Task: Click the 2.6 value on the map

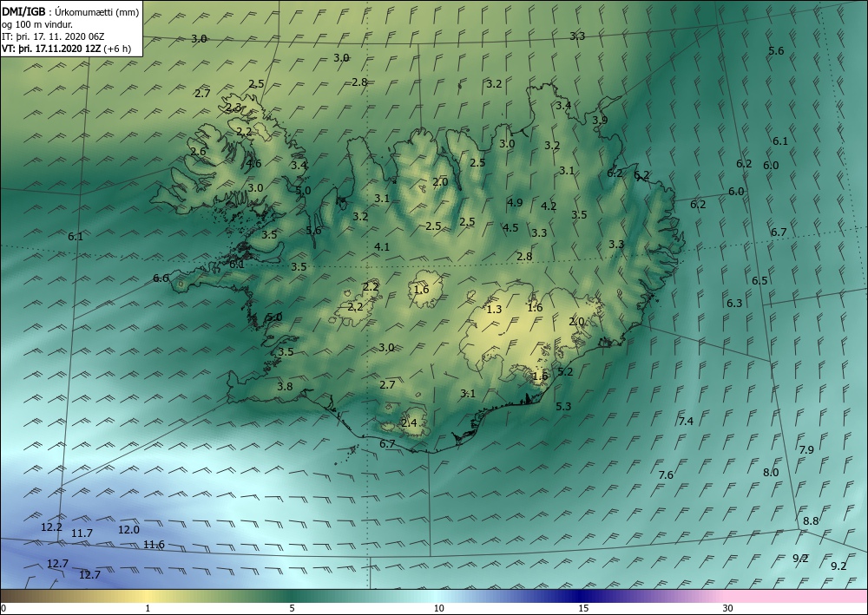Action: pos(198,151)
